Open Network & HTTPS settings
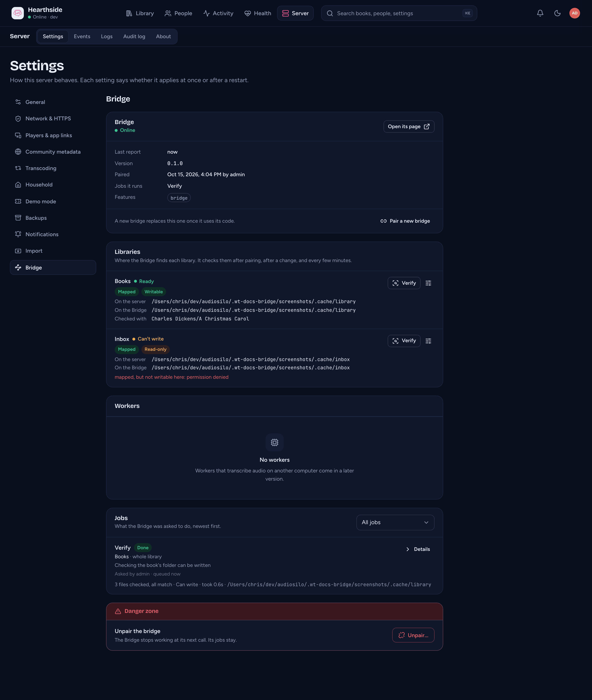592x700 pixels. 53,118
